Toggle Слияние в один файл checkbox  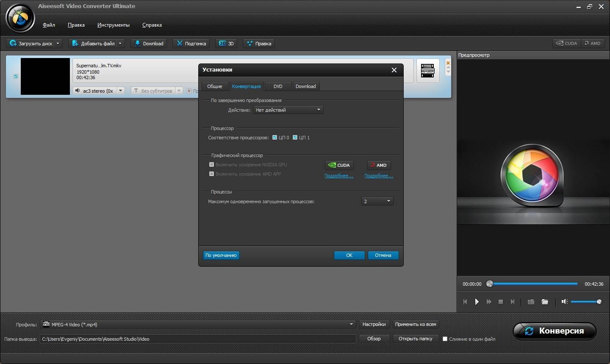click(445, 339)
